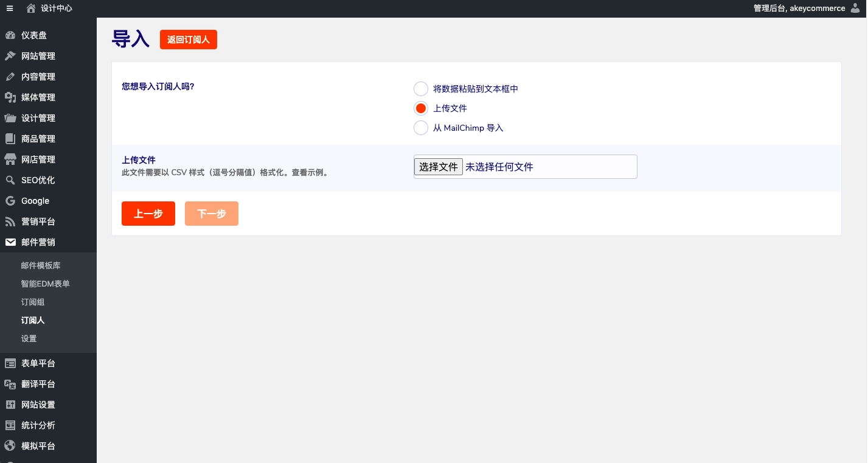The image size is (868, 463).
Task: Click 设计中心 in top bar
Action: click(x=57, y=9)
